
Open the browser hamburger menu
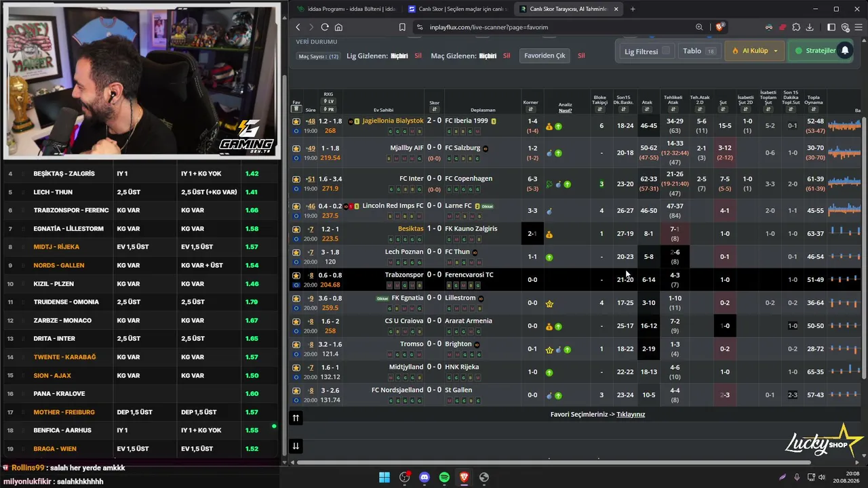point(860,27)
